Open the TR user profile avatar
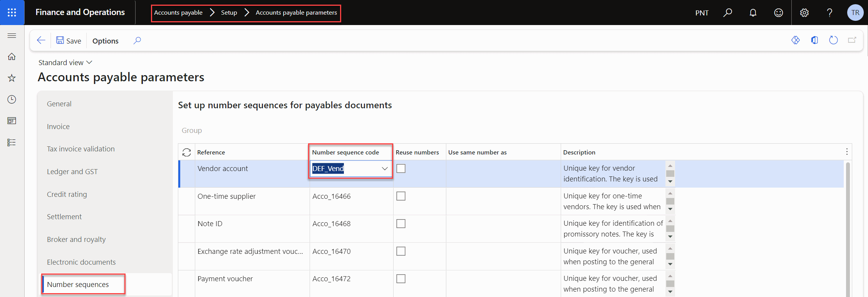The width and height of the screenshot is (868, 297). click(855, 12)
